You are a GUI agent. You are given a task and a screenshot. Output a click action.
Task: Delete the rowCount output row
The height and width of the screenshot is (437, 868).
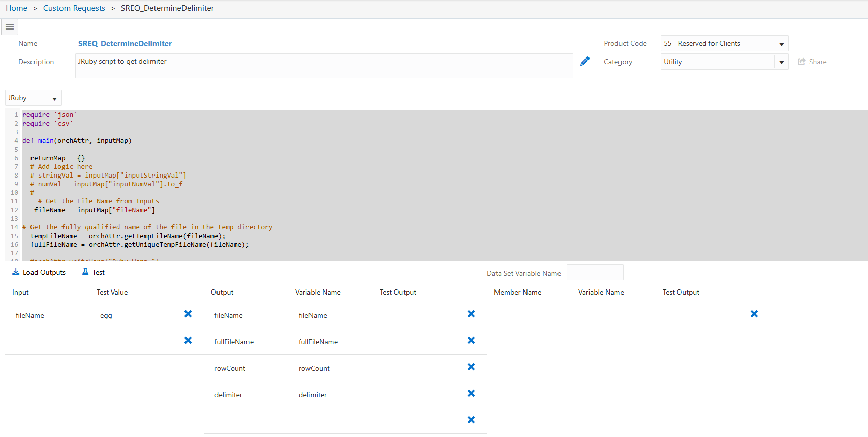coord(471,367)
